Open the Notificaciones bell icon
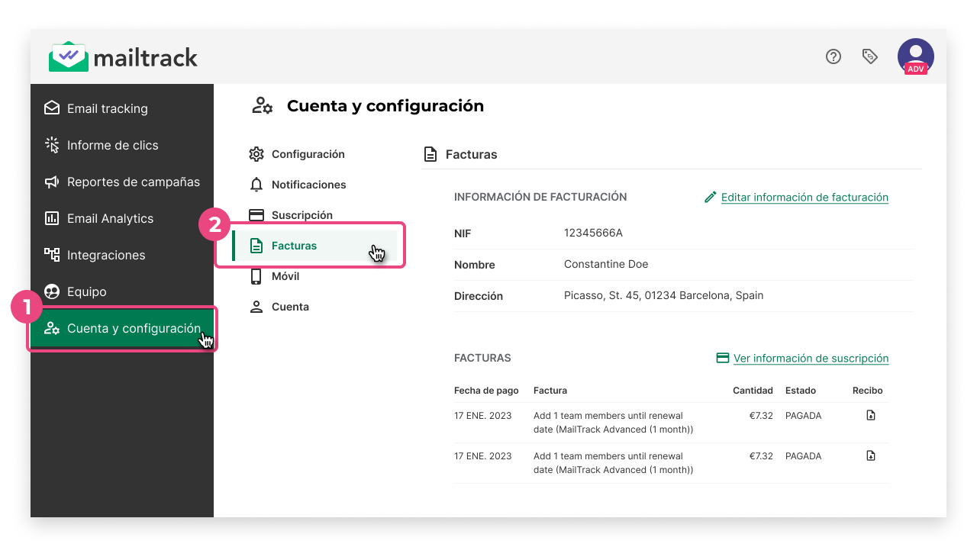The image size is (977, 560). coord(257,185)
